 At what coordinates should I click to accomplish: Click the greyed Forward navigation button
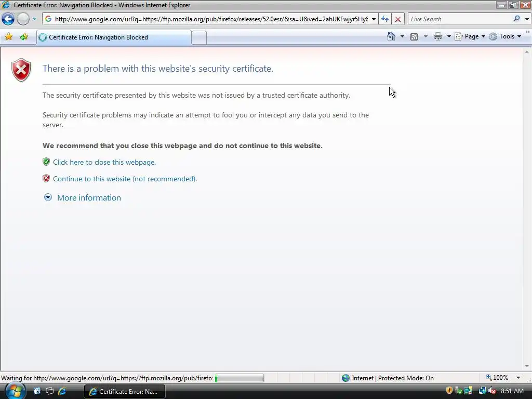coord(23,19)
